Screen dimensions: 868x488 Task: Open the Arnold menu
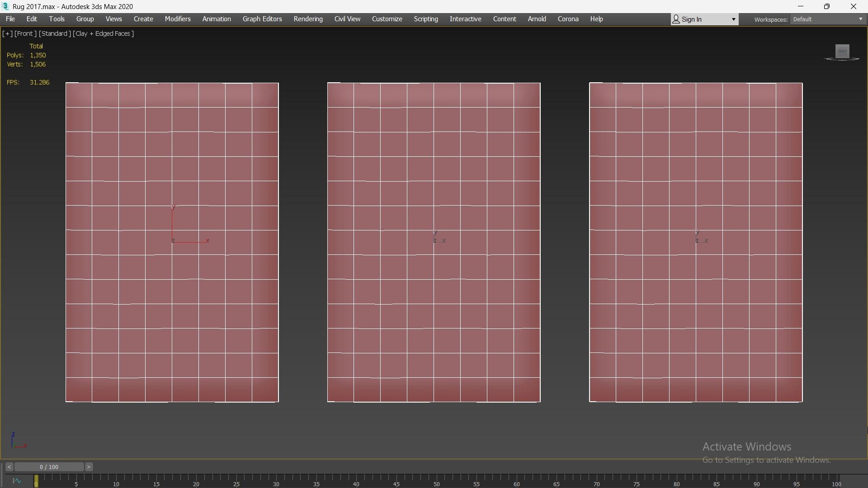(537, 19)
